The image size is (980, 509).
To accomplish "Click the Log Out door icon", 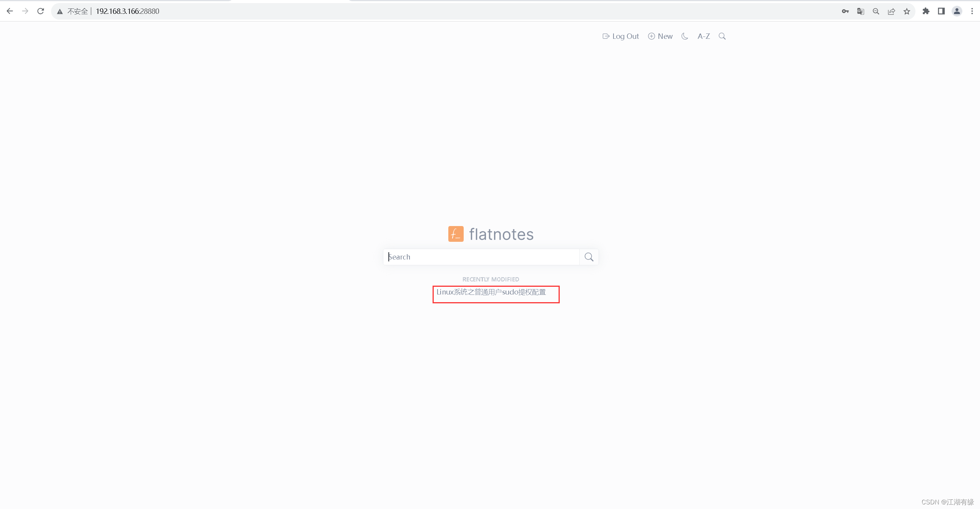I will [x=605, y=36].
